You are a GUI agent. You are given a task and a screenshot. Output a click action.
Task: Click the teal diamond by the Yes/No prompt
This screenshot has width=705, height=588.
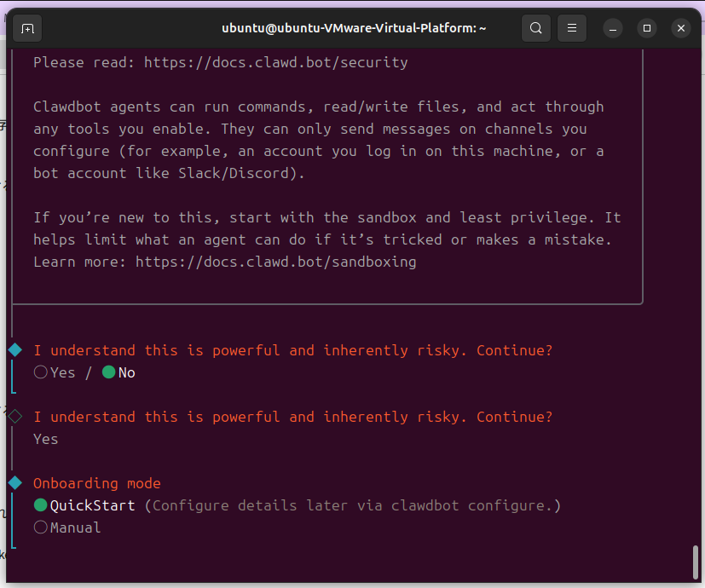15,350
